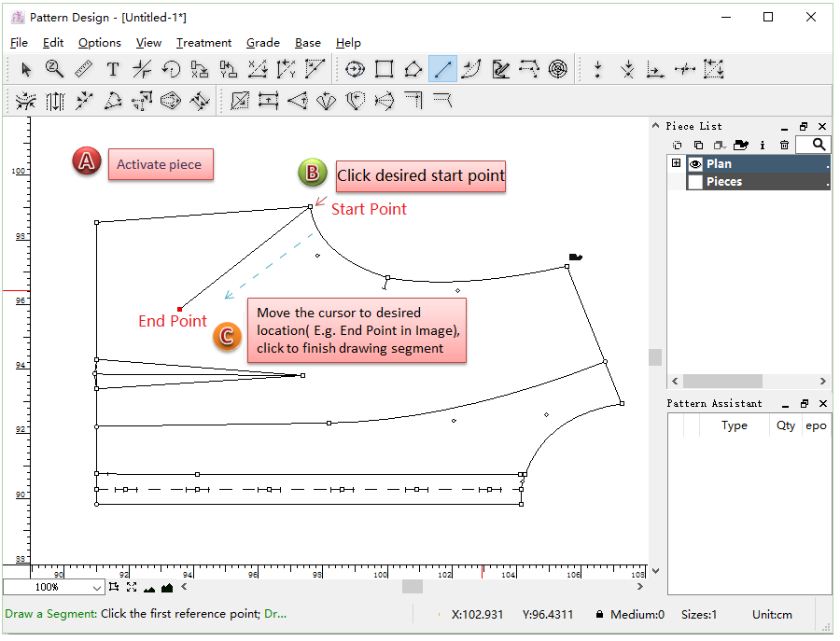Open the Treatment menu

(203, 43)
